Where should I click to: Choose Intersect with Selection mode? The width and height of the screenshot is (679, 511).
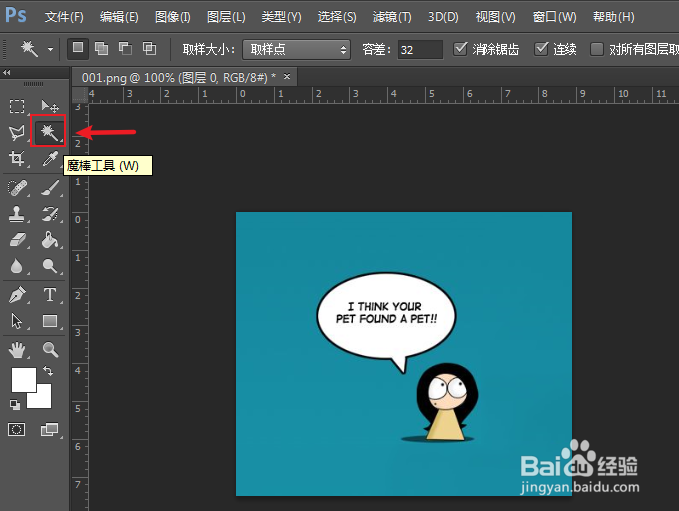click(x=149, y=49)
